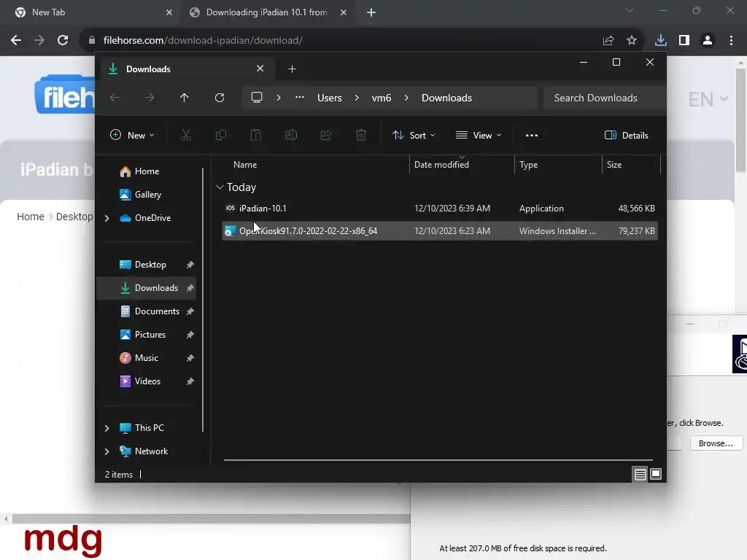
Task: Open the New dropdown in Explorer
Action: [x=132, y=135]
